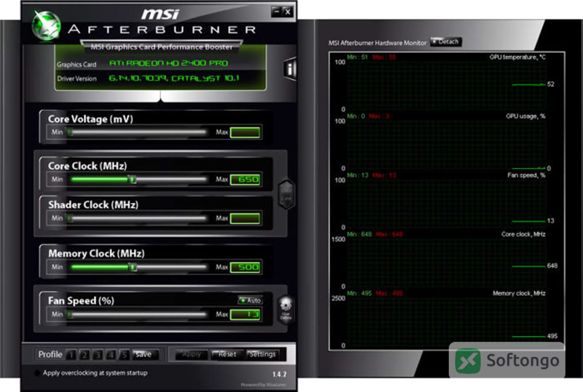This screenshot has width=583, height=392.
Task: Click the Shader Clock slider track
Action: pyautogui.click(x=138, y=218)
